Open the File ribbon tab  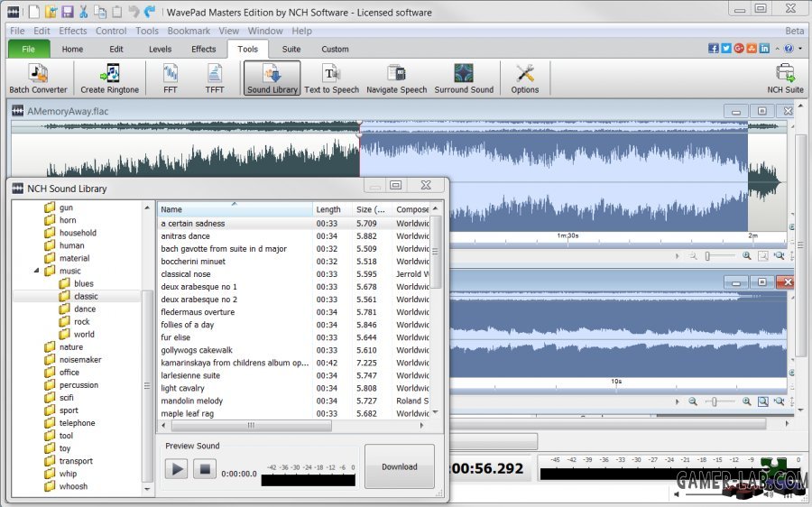pos(29,50)
